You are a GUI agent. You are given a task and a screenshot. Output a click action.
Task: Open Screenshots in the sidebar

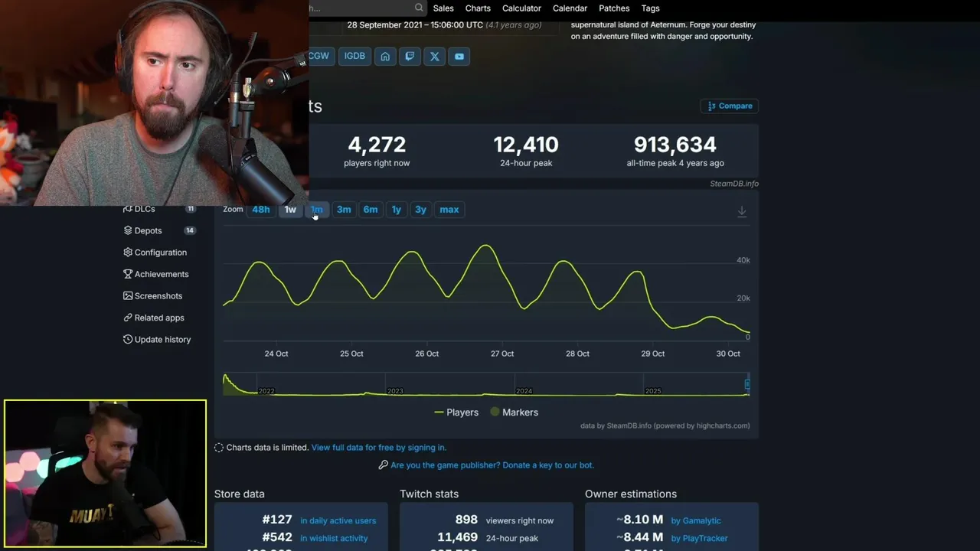pos(158,296)
